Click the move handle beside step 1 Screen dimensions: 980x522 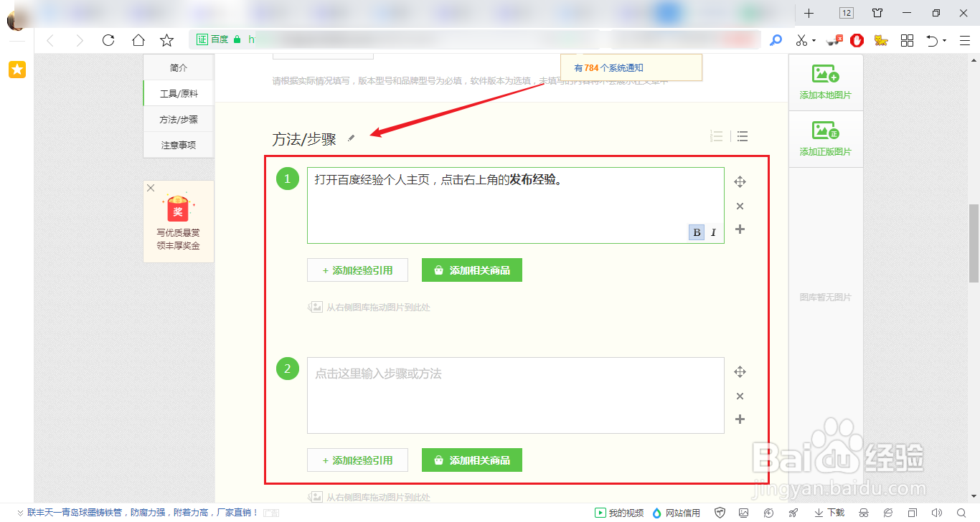point(740,181)
